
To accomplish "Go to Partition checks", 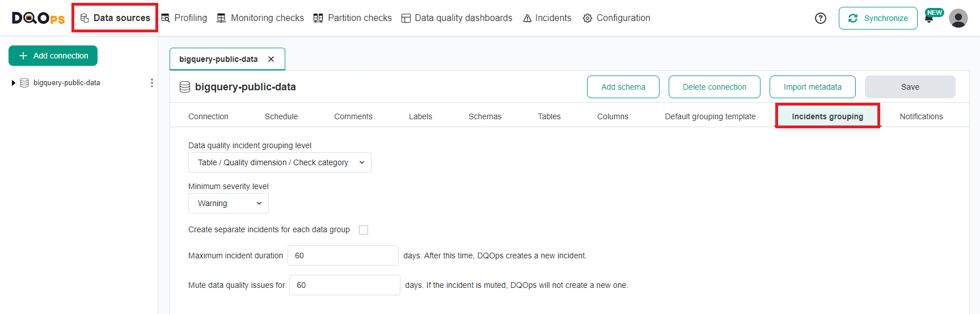I will click(353, 18).
